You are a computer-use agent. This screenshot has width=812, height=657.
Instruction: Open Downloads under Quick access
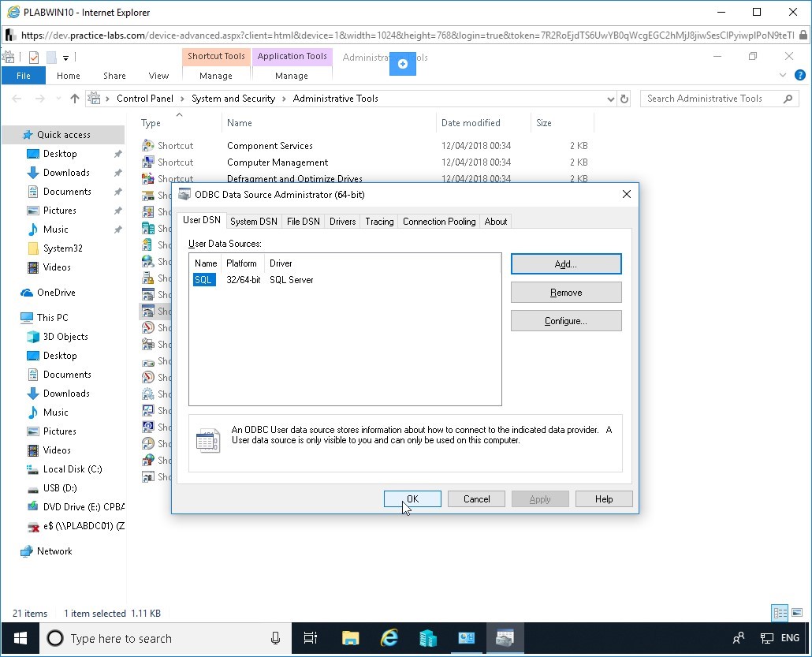click(x=66, y=173)
